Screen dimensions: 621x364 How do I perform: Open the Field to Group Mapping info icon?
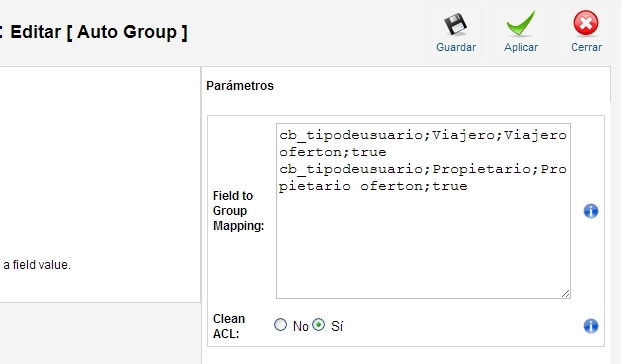tap(591, 211)
